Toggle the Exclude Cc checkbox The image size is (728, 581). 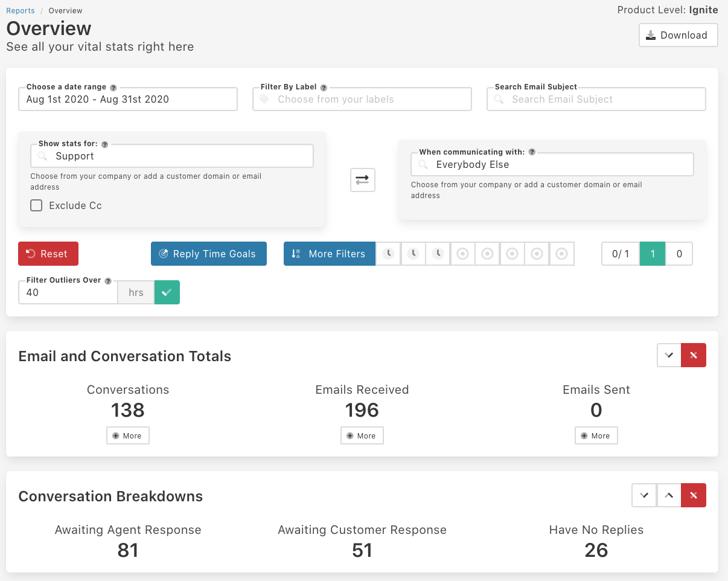pyautogui.click(x=36, y=205)
